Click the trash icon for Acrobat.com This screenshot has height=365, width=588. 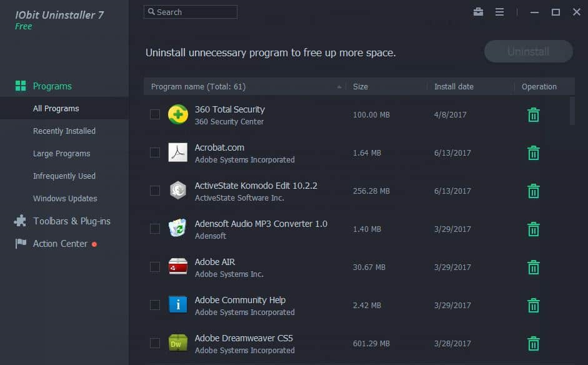(533, 152)
